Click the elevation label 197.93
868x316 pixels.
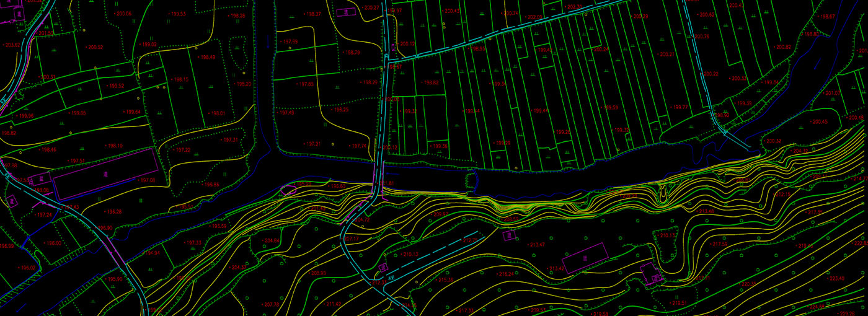[x=288, y=42]
